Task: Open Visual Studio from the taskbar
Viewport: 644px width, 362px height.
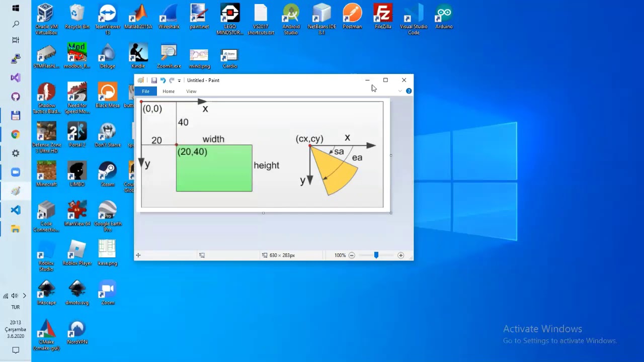Action: pos(16,77)
